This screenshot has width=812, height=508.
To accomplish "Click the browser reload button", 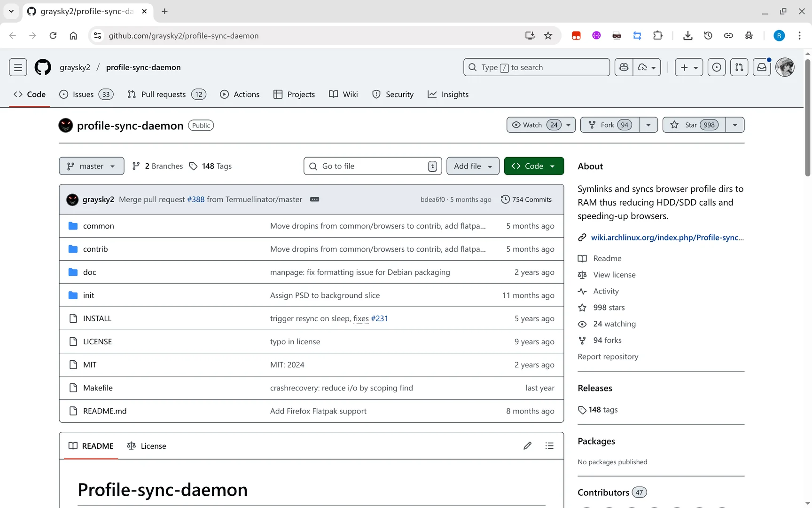I will coord(53,36).
